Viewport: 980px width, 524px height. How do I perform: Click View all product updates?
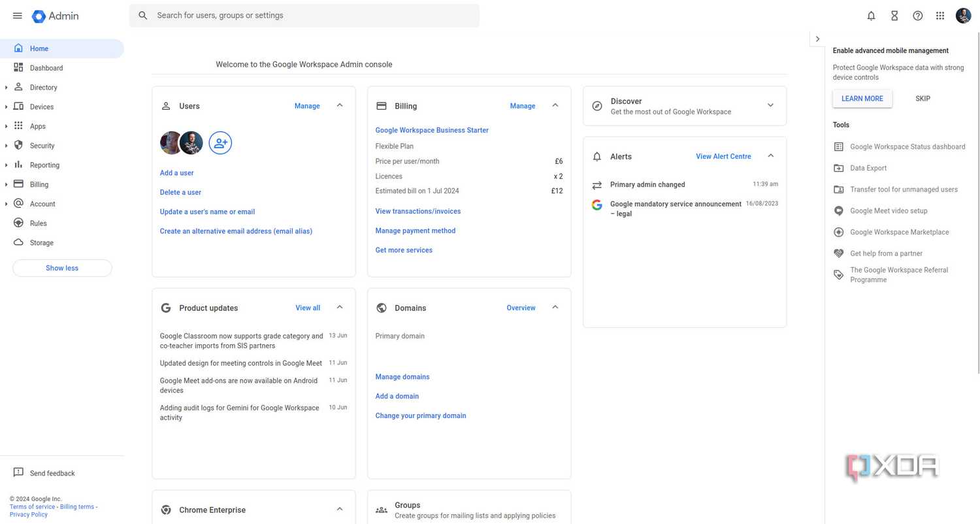308,308
